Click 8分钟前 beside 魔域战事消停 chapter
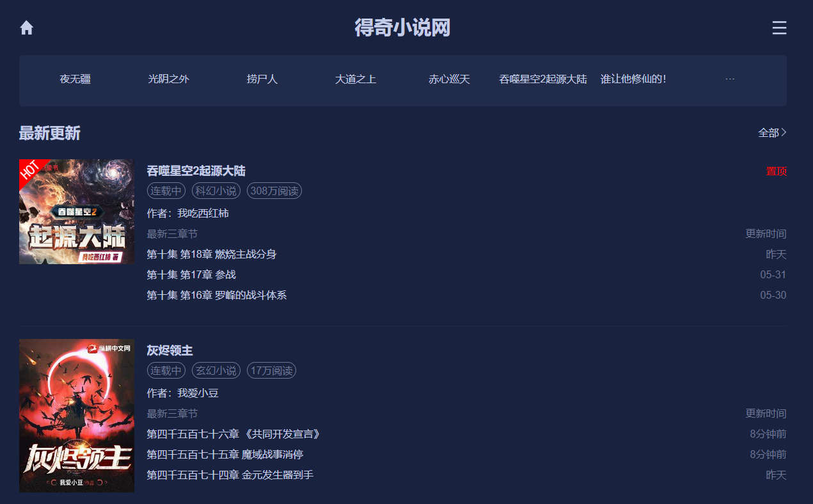The image size is (813, 504). coord(768,454)
